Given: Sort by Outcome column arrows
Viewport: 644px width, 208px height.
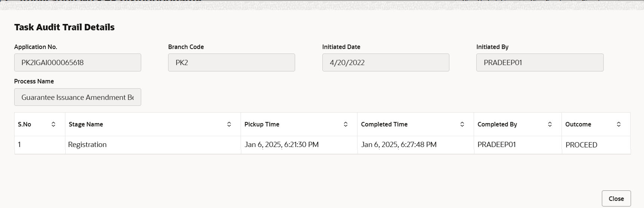Looking at the screenshot, I should [619, 124].
